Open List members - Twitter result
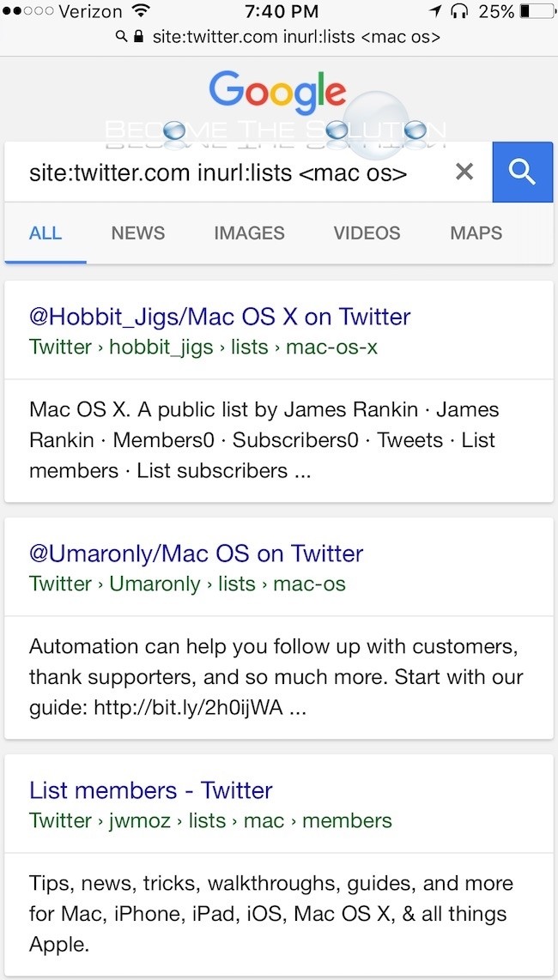The image size is (558, 980). (151, 790)
